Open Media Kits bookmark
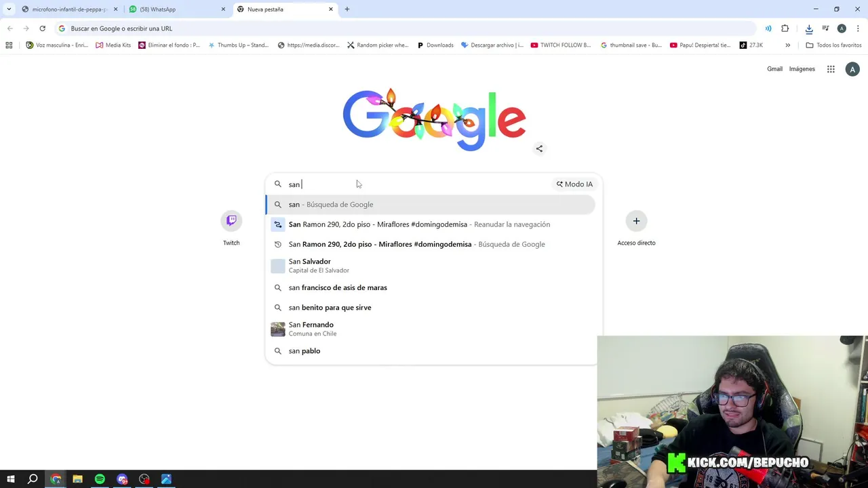This screenshot has width=868, height=488. [113, 45]
